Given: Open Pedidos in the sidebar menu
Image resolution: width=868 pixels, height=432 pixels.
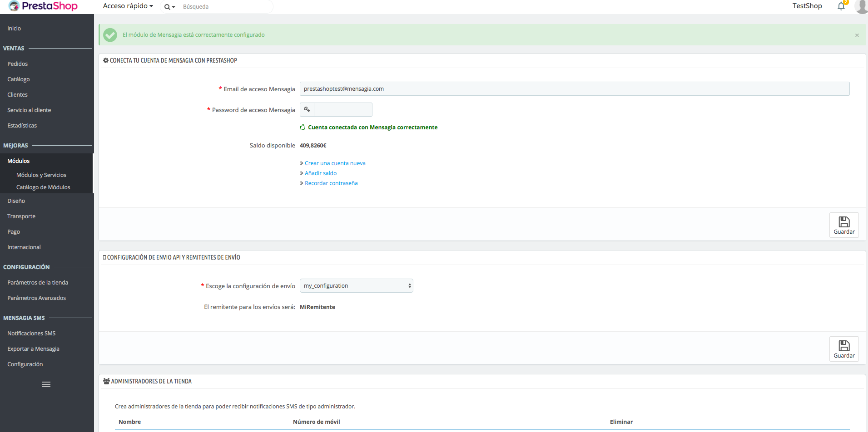Looking at the screenshot, I should coord(18,64).
